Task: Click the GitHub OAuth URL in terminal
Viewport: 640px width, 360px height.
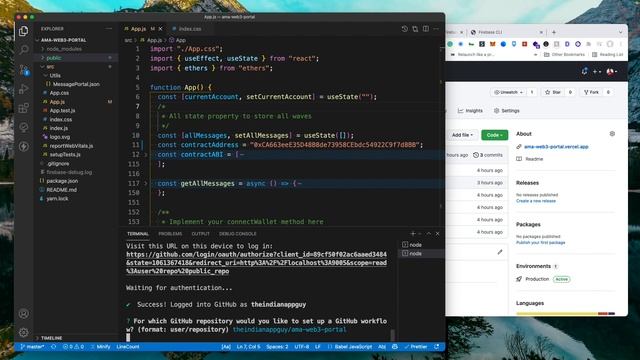Action: pos(256,263)
